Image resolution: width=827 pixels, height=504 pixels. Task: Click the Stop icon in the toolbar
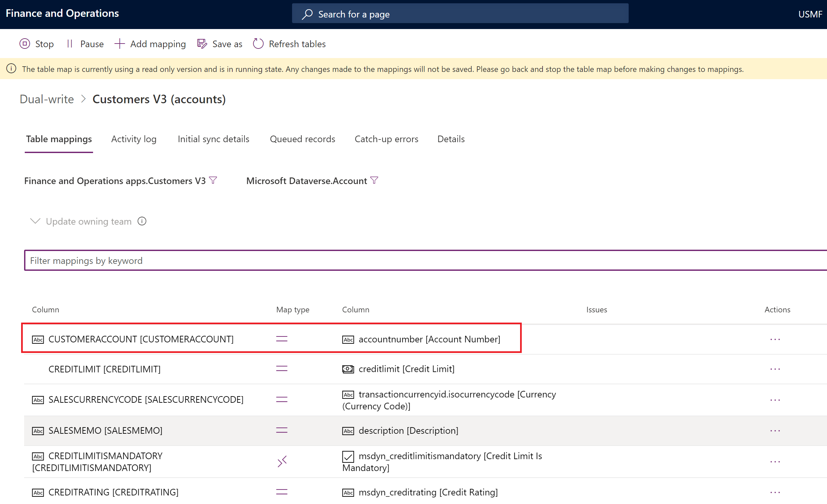(24, 44)
